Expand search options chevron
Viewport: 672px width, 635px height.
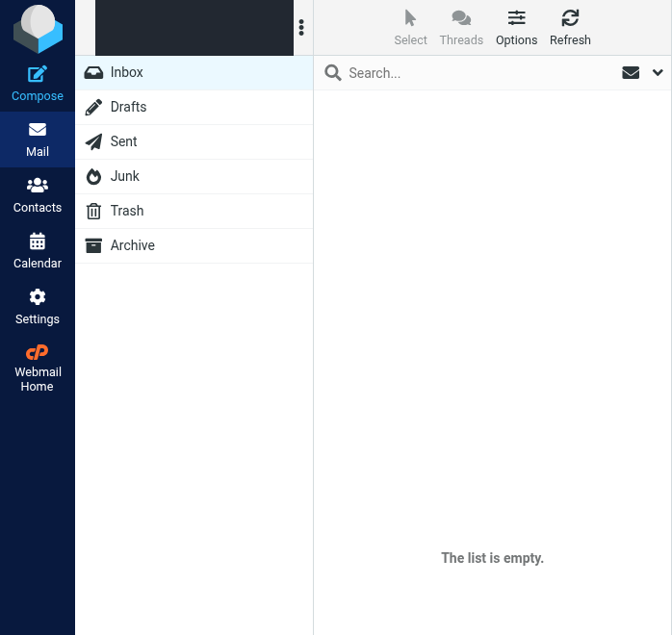coord(658,72)
